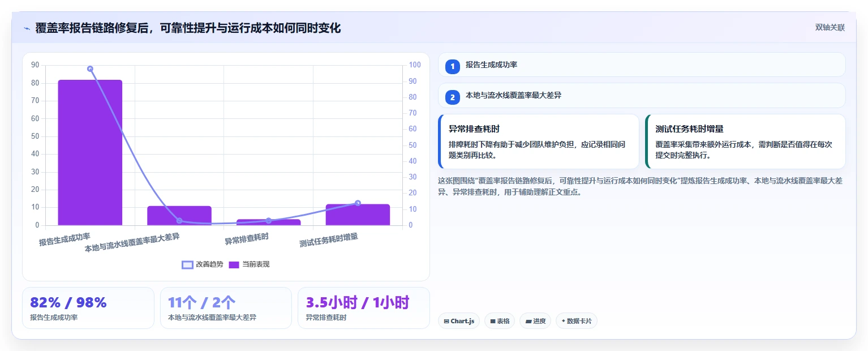Click the icon inside the 进度 tag
Viewport: 868px width, 351px height.
tap(528, 321)
